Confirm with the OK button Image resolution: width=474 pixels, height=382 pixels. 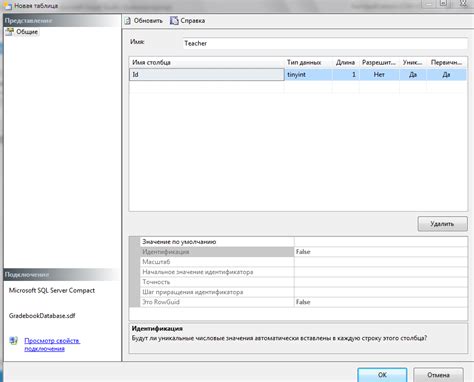(382, 375)
